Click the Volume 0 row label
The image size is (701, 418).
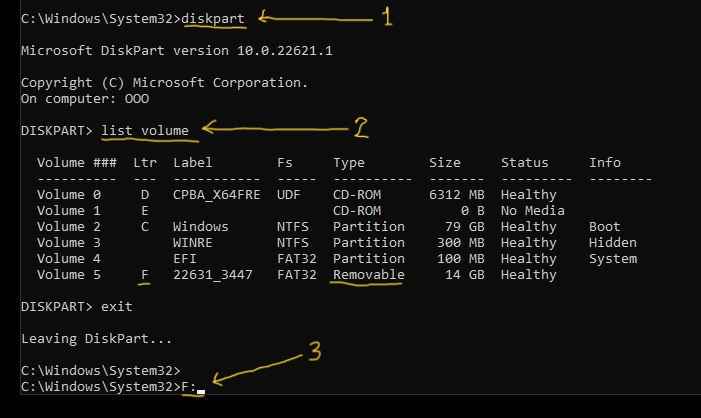coord(69,194)
